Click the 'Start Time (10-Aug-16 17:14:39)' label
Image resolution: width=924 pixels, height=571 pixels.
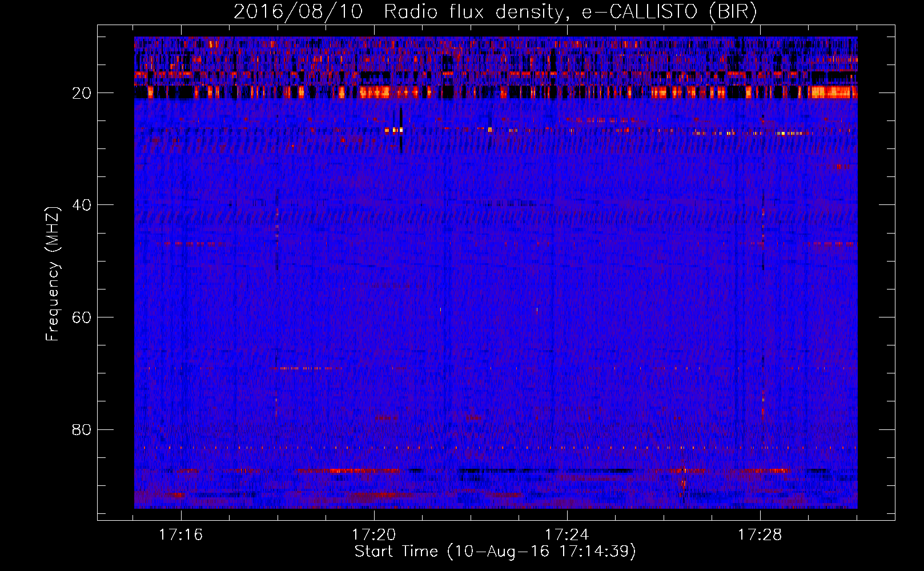[495, 552]
